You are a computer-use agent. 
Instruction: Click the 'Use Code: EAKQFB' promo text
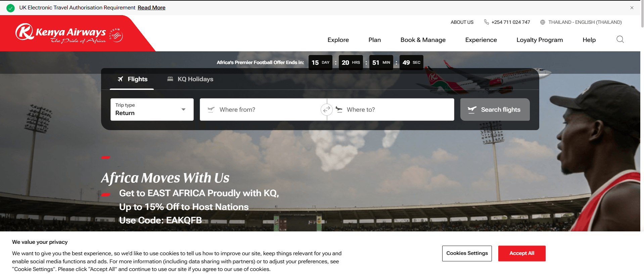(x=160, y=220)
